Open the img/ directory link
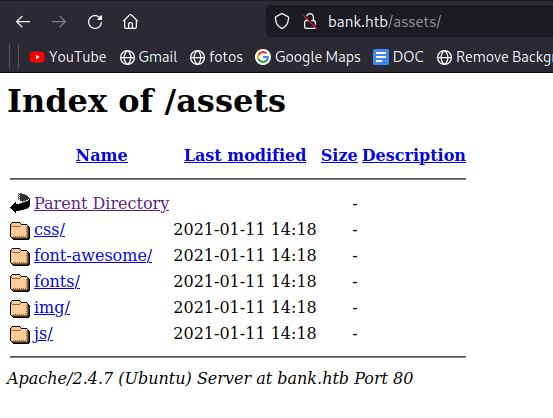Viewport: 553px width, 418px height. pos(52,308)
